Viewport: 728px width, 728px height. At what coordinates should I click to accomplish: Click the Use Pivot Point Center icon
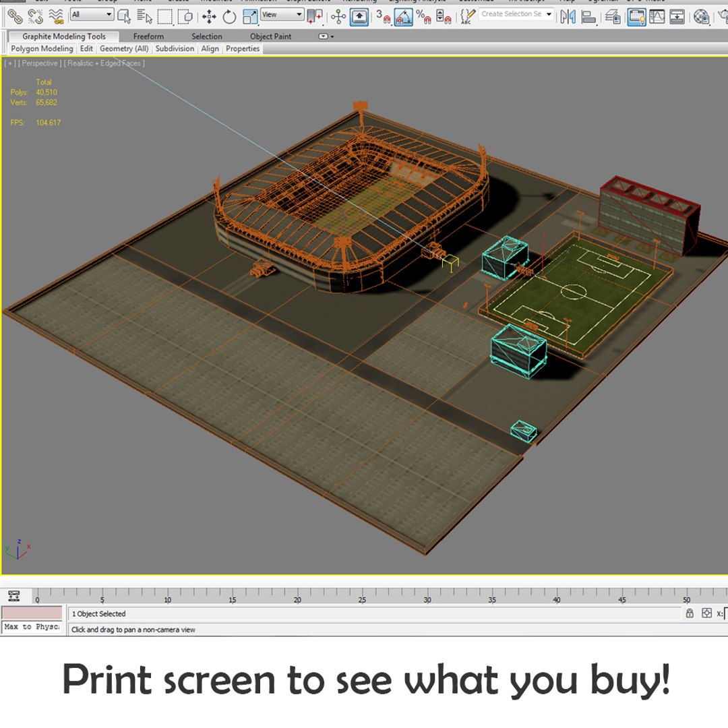pos(315,17)
